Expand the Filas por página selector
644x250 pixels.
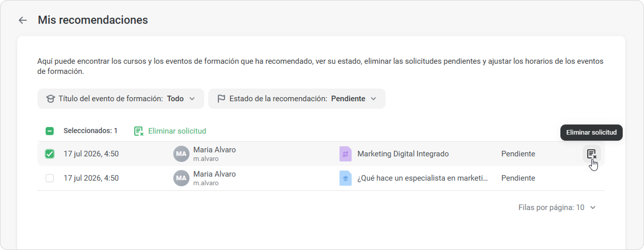[x=557, y=207]
